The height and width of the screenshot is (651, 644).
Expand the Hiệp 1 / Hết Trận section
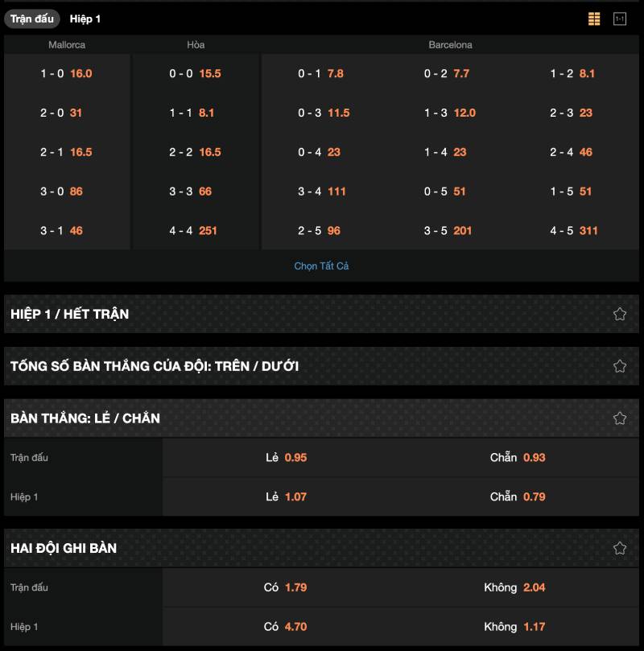69,314
